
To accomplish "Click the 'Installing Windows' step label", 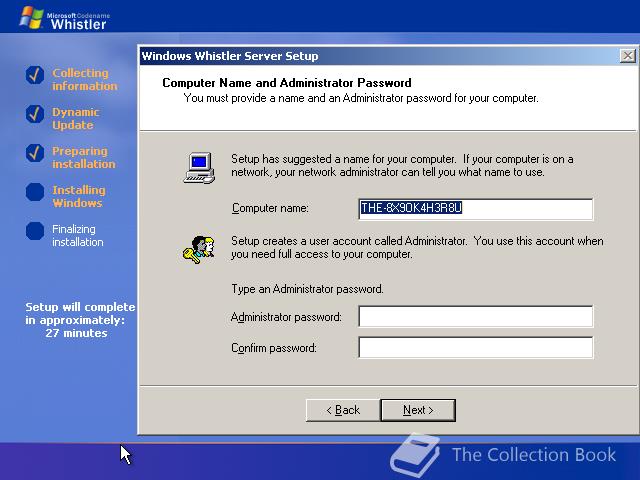I will pos(79,196).
